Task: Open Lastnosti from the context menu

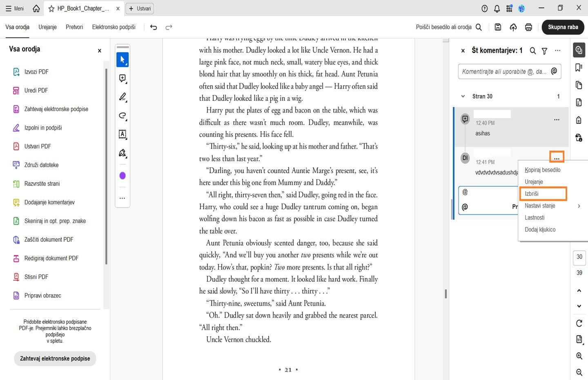Action: 535,218
